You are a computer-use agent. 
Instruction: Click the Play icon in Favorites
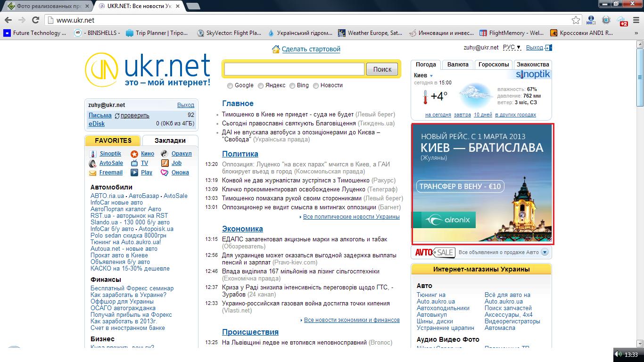134,173
